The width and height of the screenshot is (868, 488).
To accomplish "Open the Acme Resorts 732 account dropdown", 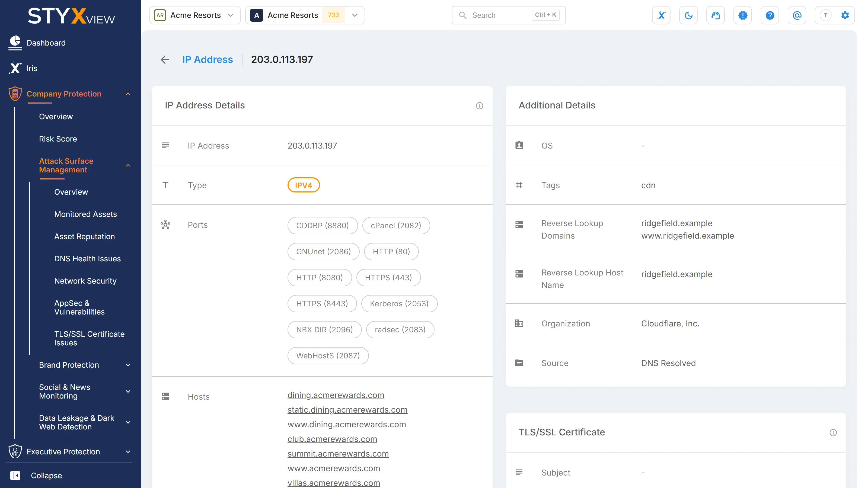I will [x=305, y=15].
